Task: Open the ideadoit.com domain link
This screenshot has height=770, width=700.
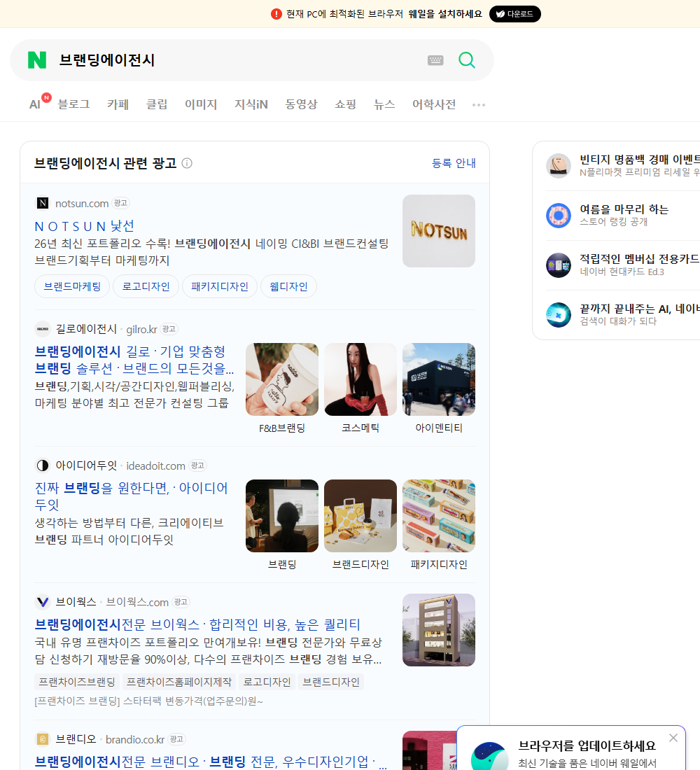Action: point(155,465)
